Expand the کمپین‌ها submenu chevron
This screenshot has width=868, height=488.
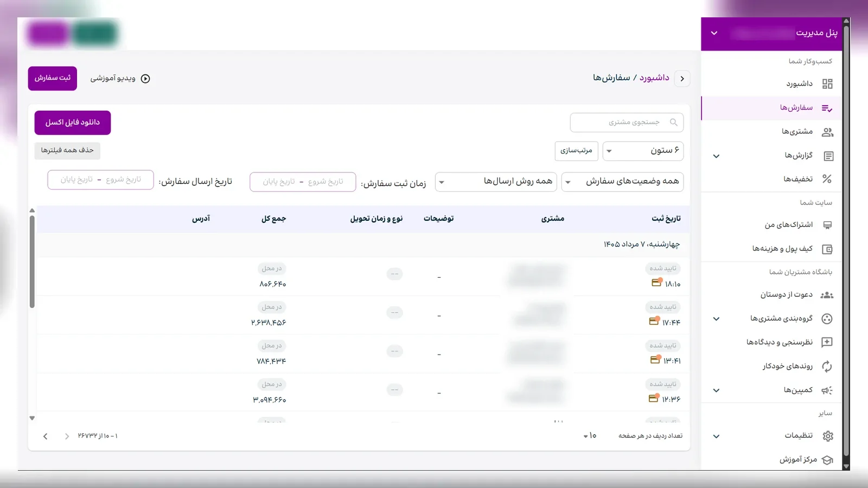716,390
